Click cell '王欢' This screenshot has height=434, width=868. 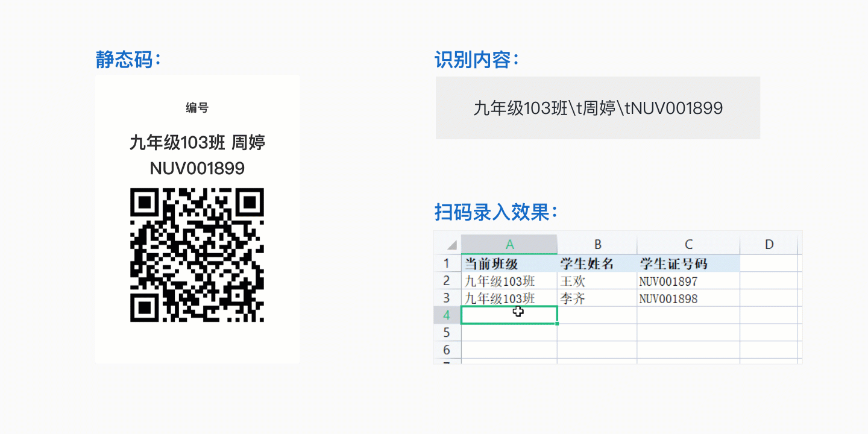tap(597, 281)
